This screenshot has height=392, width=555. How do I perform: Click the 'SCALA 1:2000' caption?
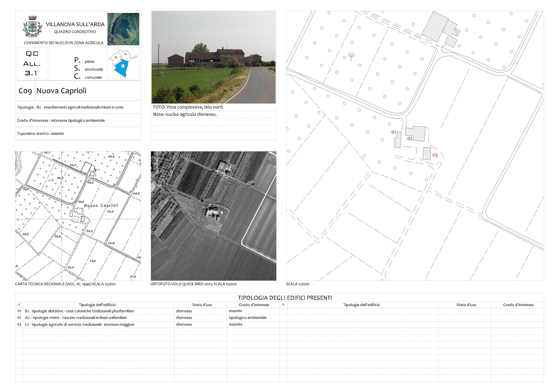pyautogui.click(x=298, y=284)
